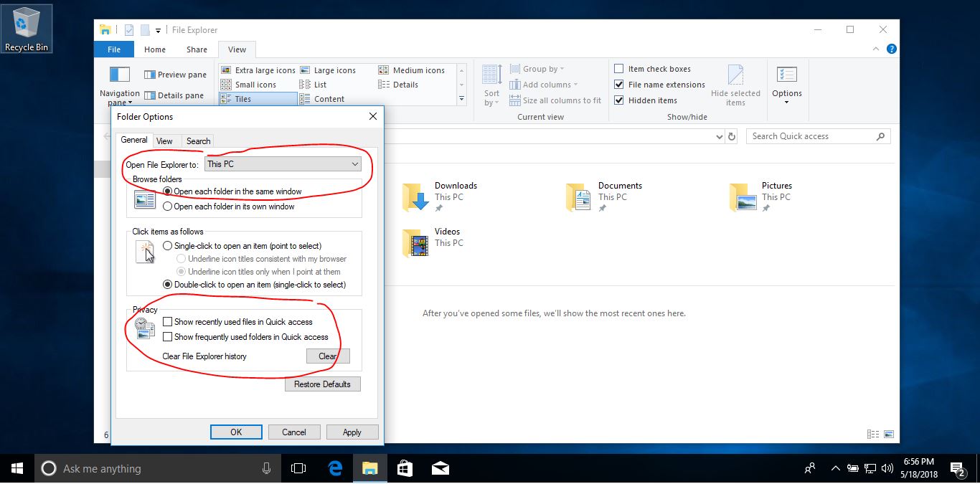Screen dimensions: 980x484
Task: Click the Restore Defaults button
Action: pyautogui.click(x=322, y=384)
